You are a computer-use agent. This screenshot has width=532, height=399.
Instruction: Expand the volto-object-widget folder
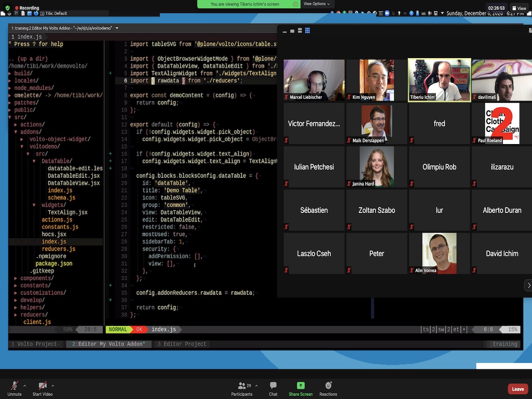tap(22, 139)
